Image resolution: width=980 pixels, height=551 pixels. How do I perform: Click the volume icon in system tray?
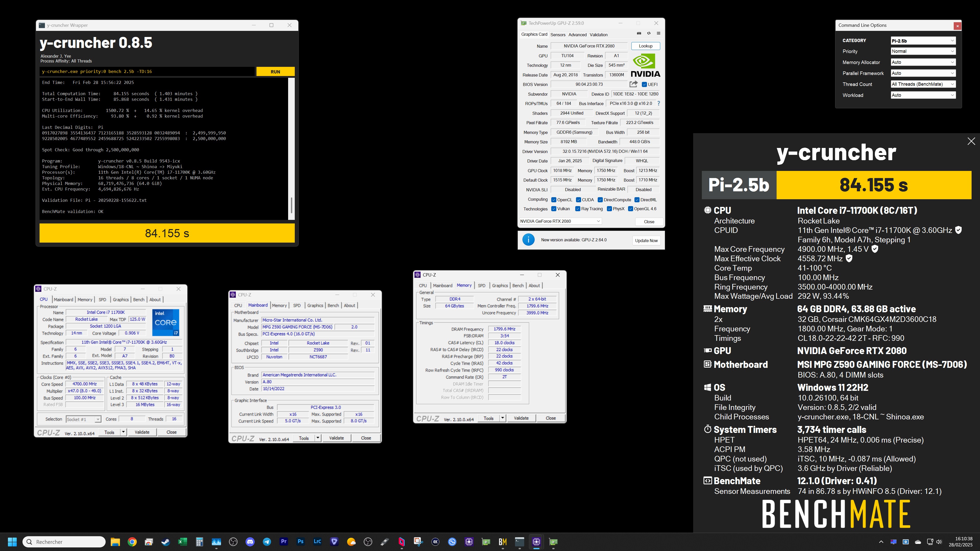coord(939,542)
